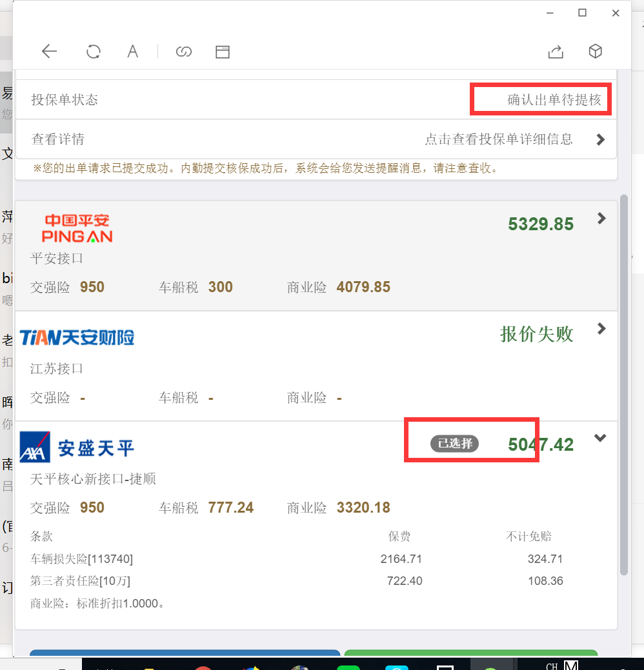Open font size setting (A icon)
This screenshot has height=670, width=644.
132,52
